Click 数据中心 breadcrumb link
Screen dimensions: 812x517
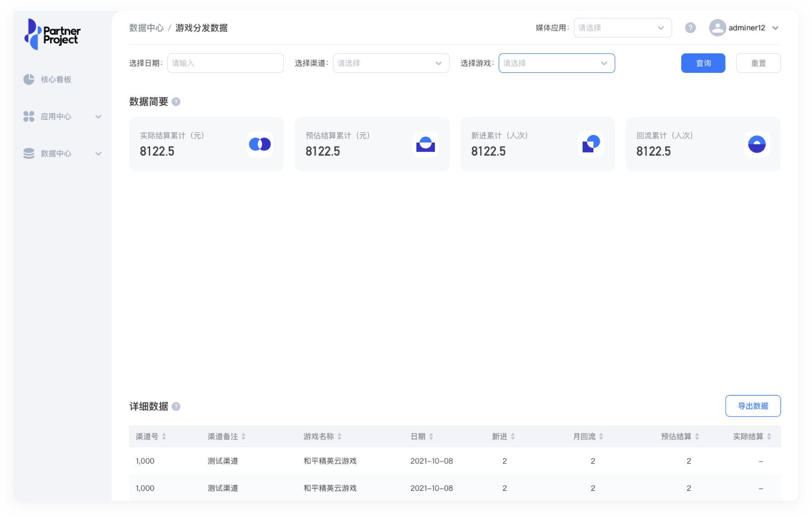click(146, 28)
